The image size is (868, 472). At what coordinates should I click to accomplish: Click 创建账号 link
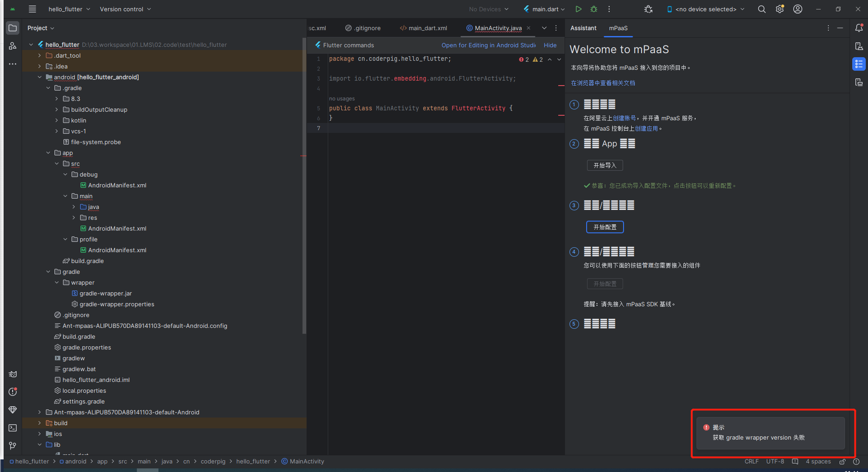click(624, 118)
